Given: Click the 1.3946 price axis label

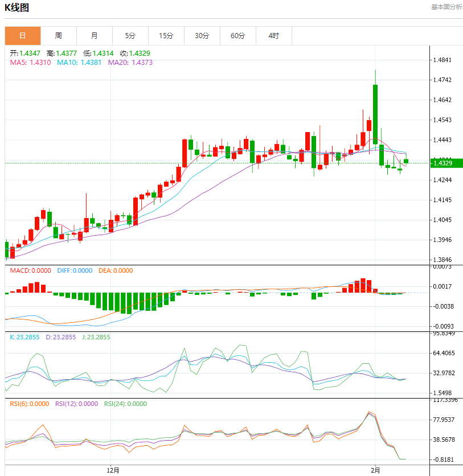Looking at the screenshot, I should pos(442,240).
